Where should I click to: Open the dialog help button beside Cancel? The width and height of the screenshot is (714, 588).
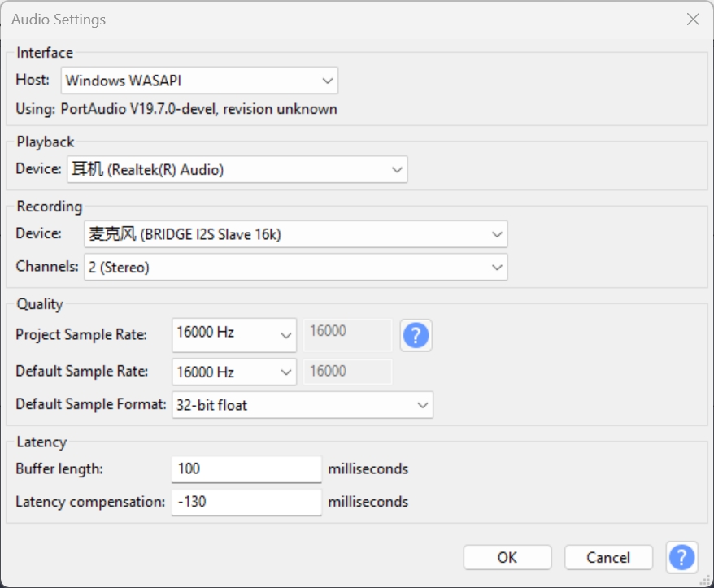click(681, 556)
